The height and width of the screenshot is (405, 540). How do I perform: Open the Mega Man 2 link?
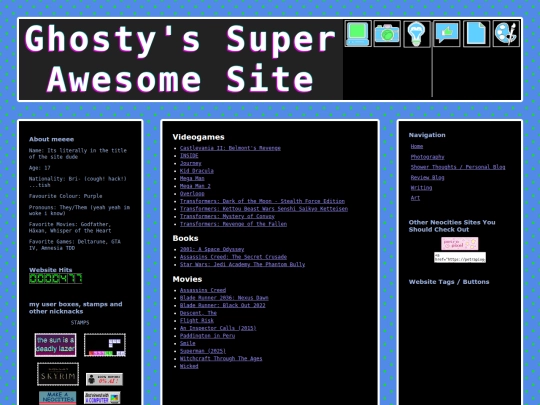(x=195, y=186)
